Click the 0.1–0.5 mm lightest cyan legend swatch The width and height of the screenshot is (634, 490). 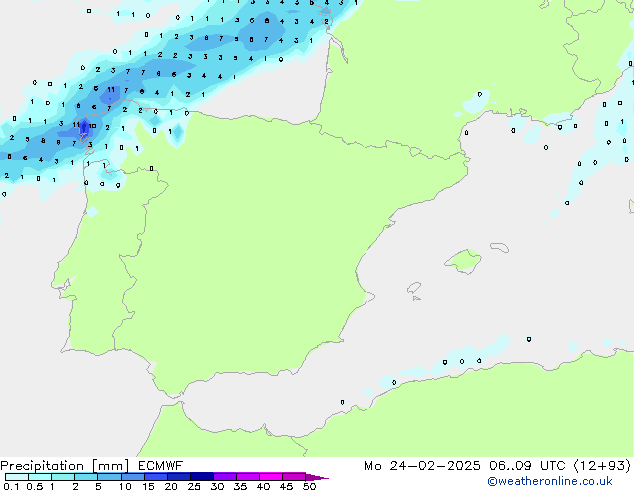click(x=17, y=477)
